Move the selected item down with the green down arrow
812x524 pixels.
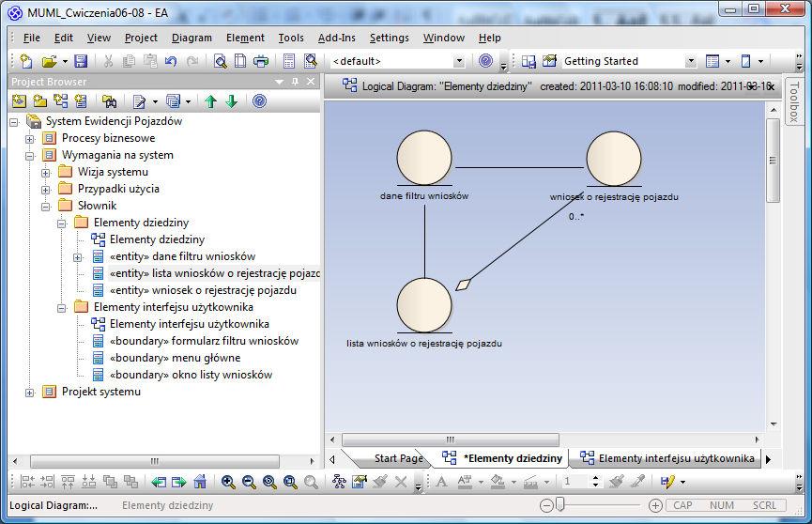232,101
